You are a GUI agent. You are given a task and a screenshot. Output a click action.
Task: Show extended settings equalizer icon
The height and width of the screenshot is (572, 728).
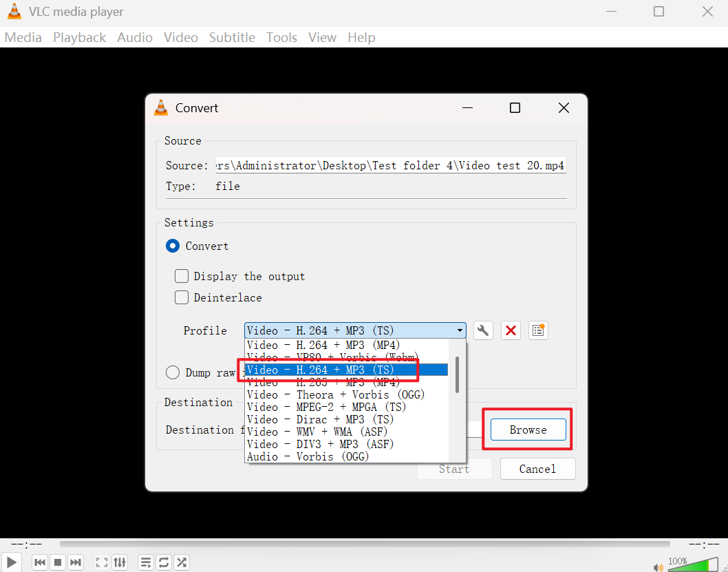coord(120,563)
